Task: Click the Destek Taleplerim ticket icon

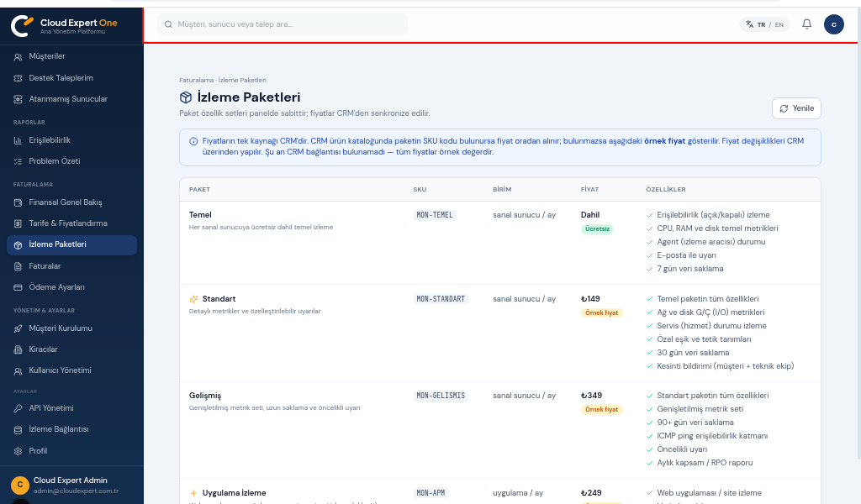Action: (x=18, y=78)
